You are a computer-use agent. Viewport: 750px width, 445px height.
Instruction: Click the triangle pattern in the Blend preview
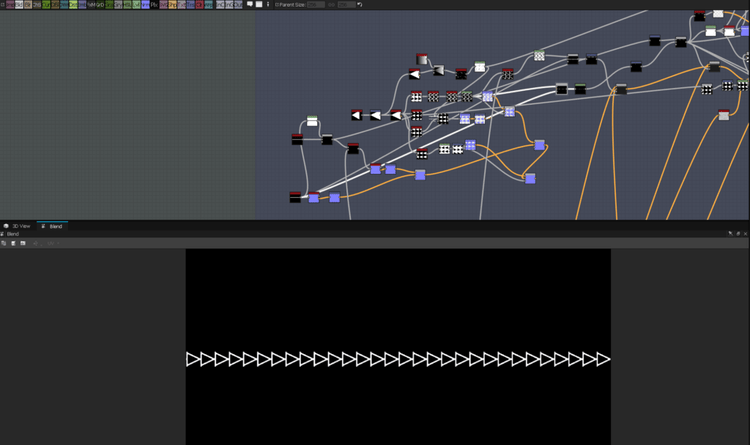click(x=398, y=359)
